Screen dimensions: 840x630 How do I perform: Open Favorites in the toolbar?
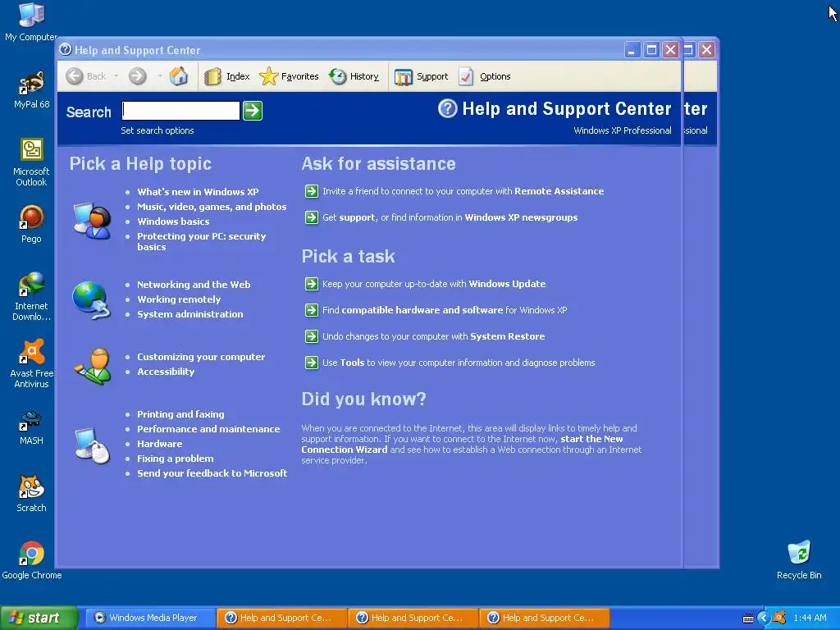(x=289, y=76)
